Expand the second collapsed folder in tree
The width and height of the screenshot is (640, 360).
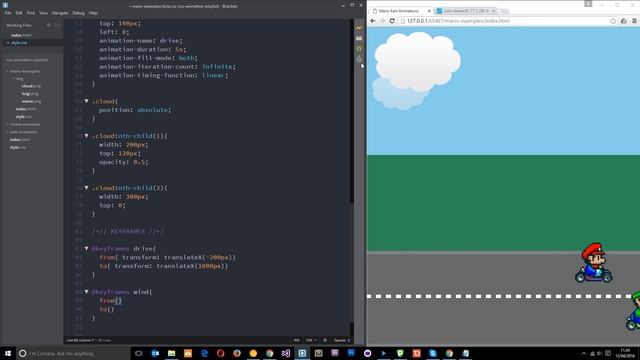pyautogui.click(x=7, y=132)
